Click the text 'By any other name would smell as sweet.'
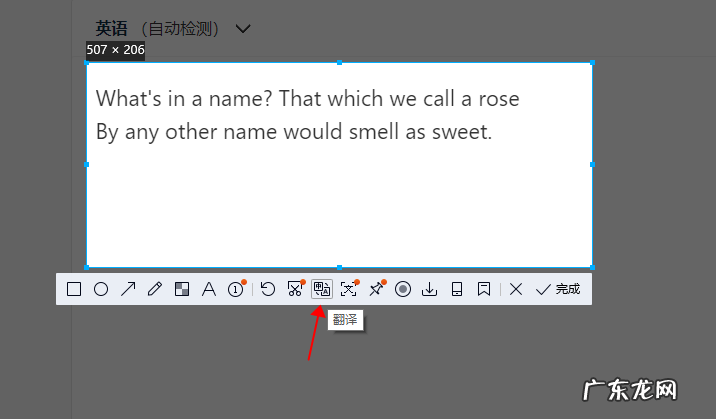 (x=294, y=132)
